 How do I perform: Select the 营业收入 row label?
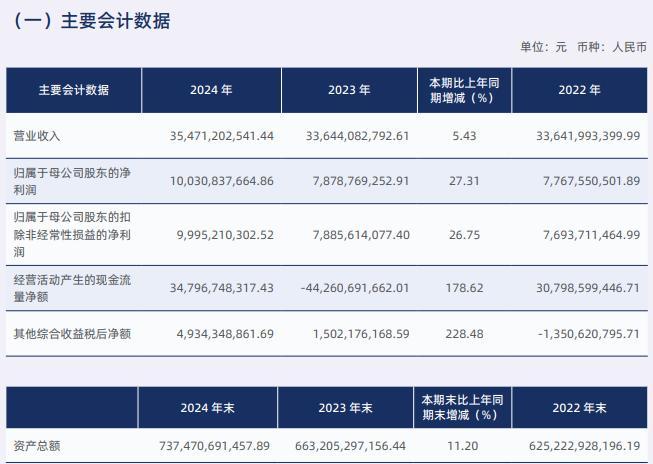(x=37, y=135)
